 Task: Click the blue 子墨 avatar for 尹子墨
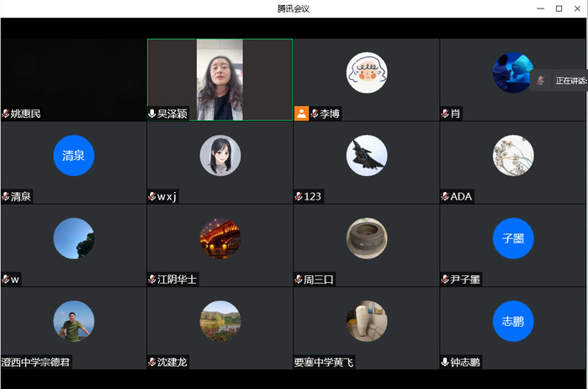coord(512,238)
